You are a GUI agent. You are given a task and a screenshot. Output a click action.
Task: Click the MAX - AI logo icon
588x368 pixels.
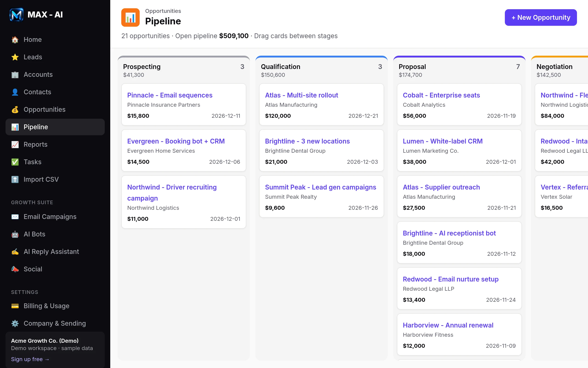[x=17, y=14]
